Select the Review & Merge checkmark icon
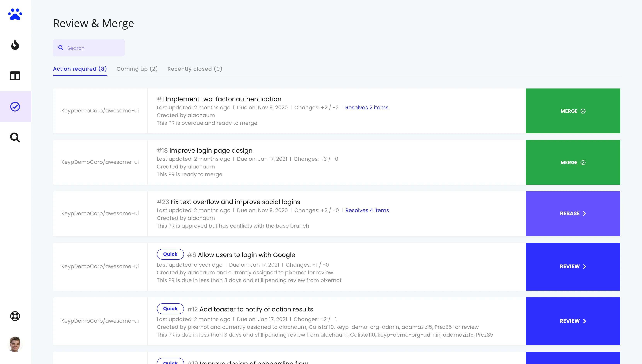642x364 pixels. pos(15,106)
